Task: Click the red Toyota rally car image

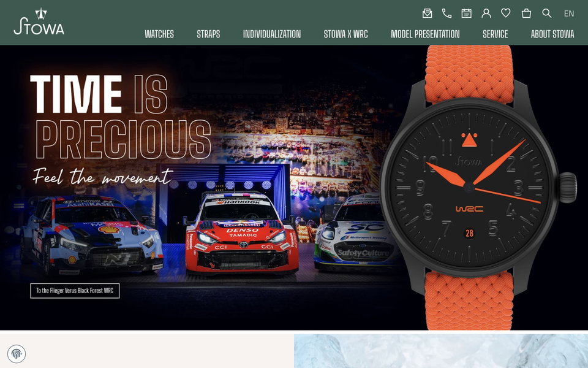Action: click(x=242, y=233)
